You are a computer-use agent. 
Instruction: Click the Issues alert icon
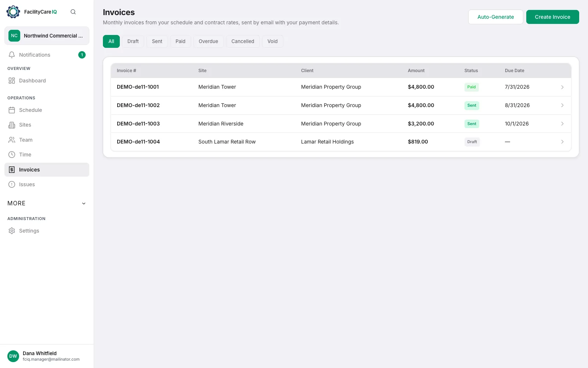point(12,184)
